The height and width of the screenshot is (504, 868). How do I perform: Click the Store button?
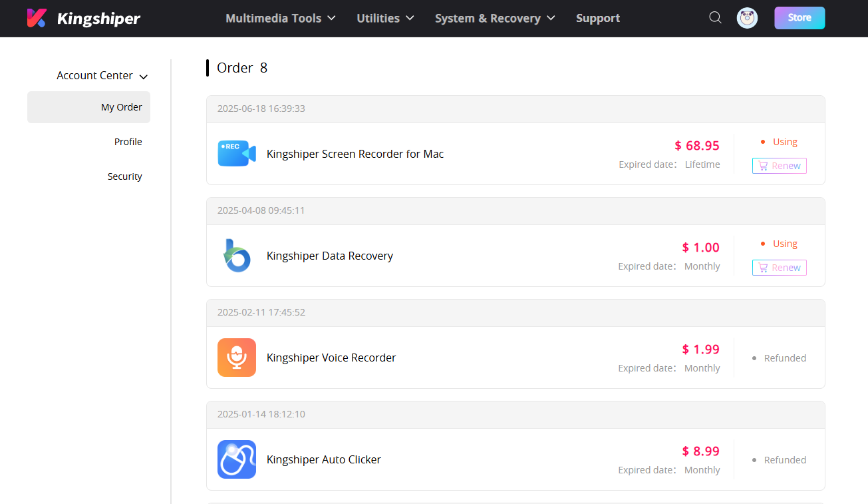pos(799,18)
